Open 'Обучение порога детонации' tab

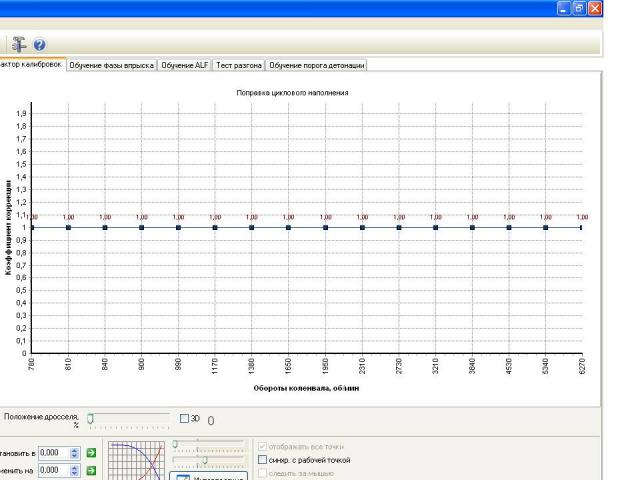316,65
